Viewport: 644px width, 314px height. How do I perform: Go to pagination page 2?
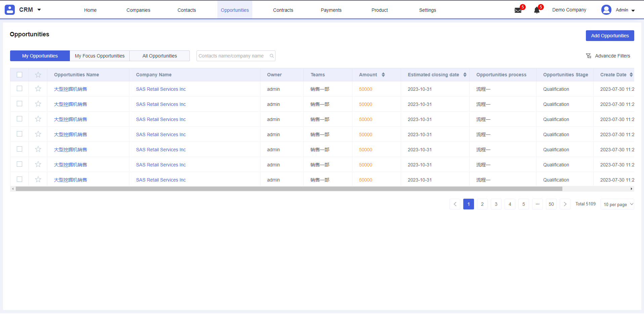(482, 204)
